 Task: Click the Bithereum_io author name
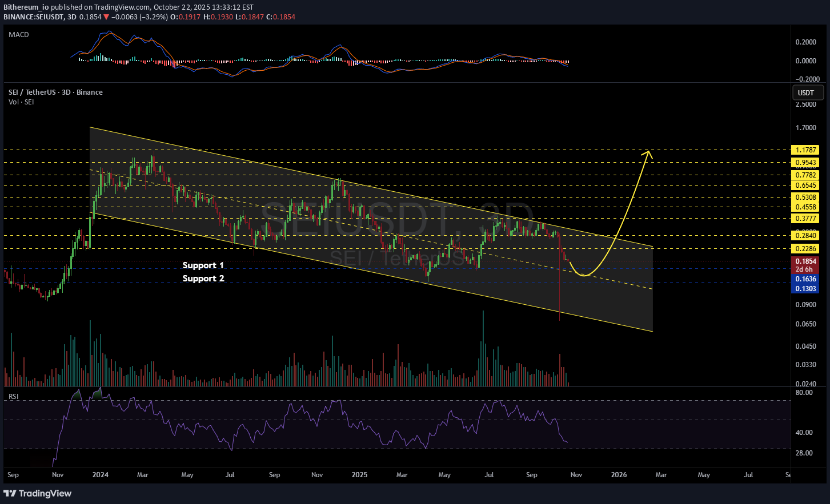point(26,7)
